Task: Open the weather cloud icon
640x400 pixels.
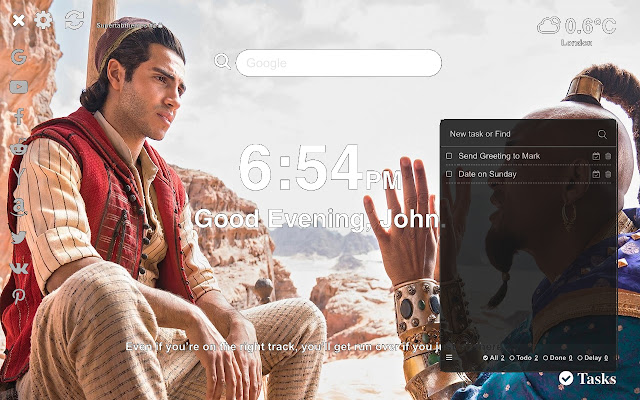Action: pyautogui.click(x=549, y=25)
